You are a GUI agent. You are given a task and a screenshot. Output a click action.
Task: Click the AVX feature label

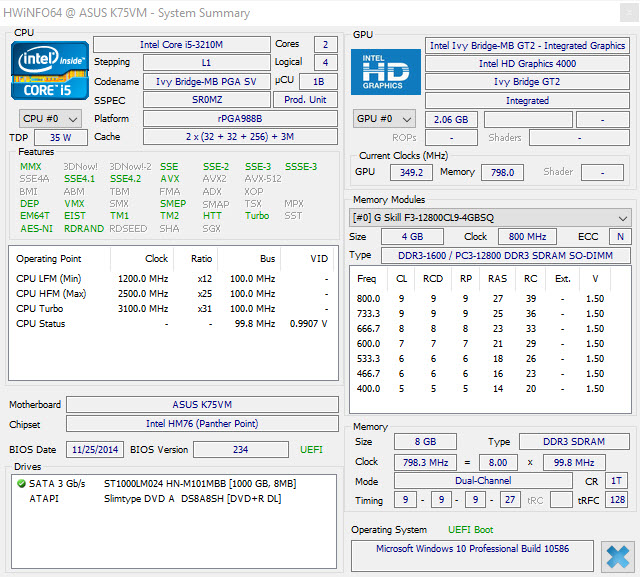click(170, 179)
